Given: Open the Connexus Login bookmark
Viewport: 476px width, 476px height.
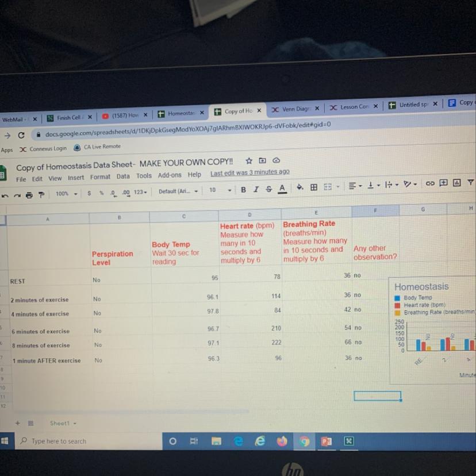Looking at the screenshot, I should (43, 149).
